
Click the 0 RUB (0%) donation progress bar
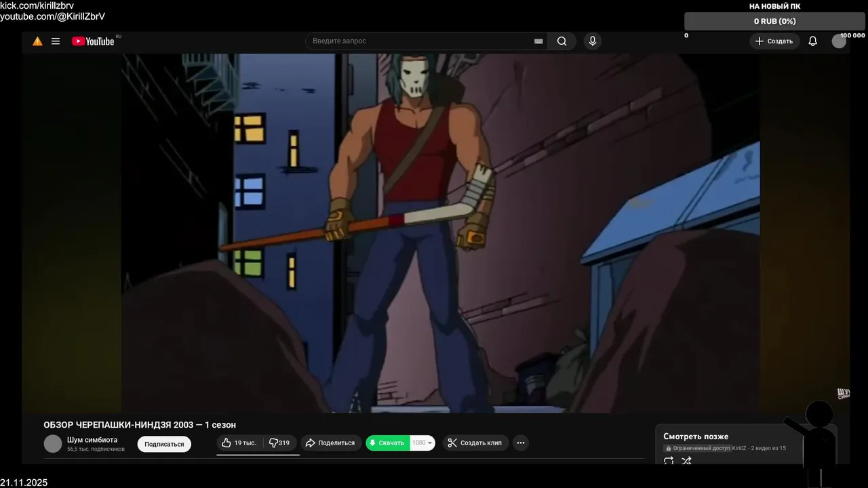[774, 21]
